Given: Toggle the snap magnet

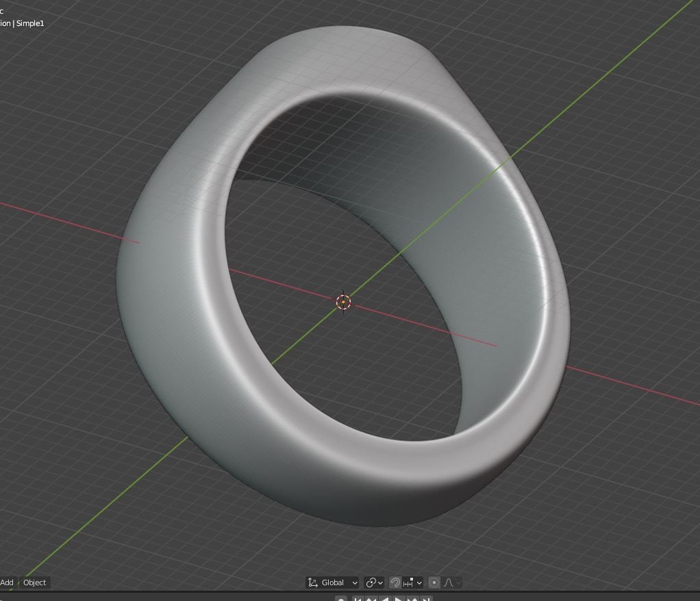Looking at the screenshot, I should coord(395,583).
